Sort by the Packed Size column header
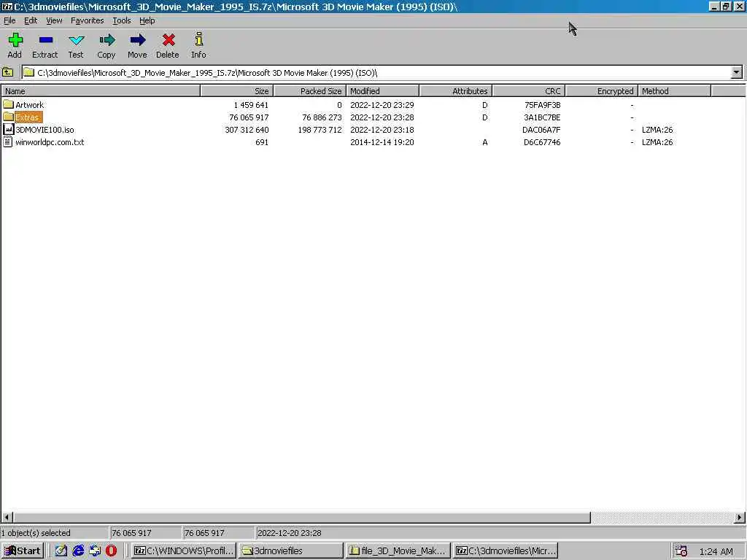Screen dimensions: 747x560 tap(309, 91)
